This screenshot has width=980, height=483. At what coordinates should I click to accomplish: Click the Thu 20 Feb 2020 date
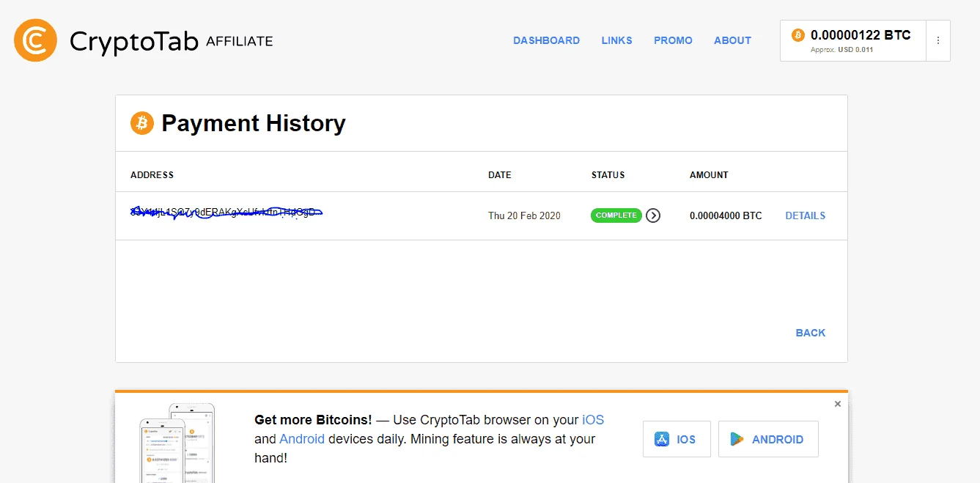[524, 215]
